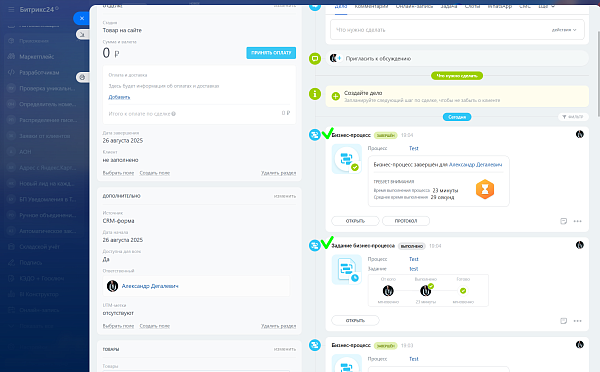
Task: Click the Принять оплату button
Action: (271, 53)
